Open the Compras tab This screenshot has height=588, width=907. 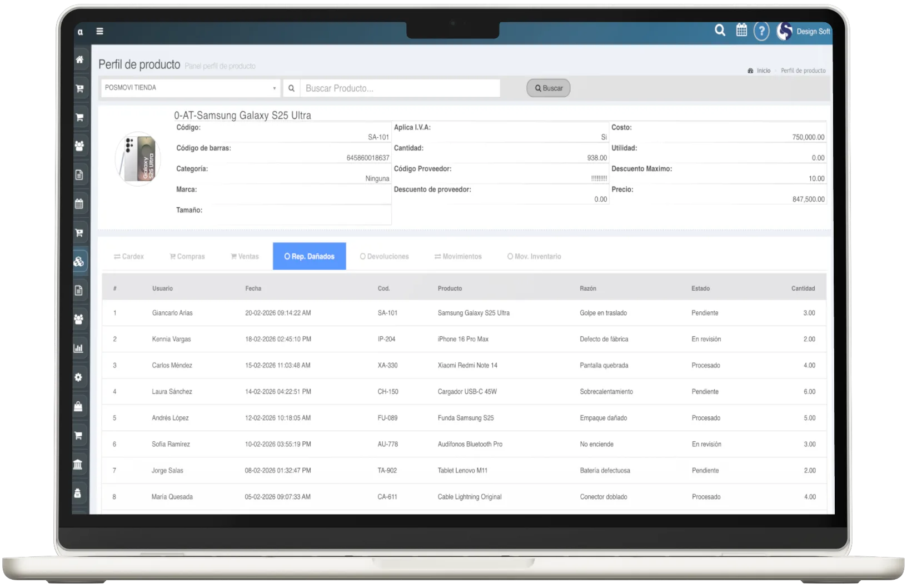pos(187,257)
